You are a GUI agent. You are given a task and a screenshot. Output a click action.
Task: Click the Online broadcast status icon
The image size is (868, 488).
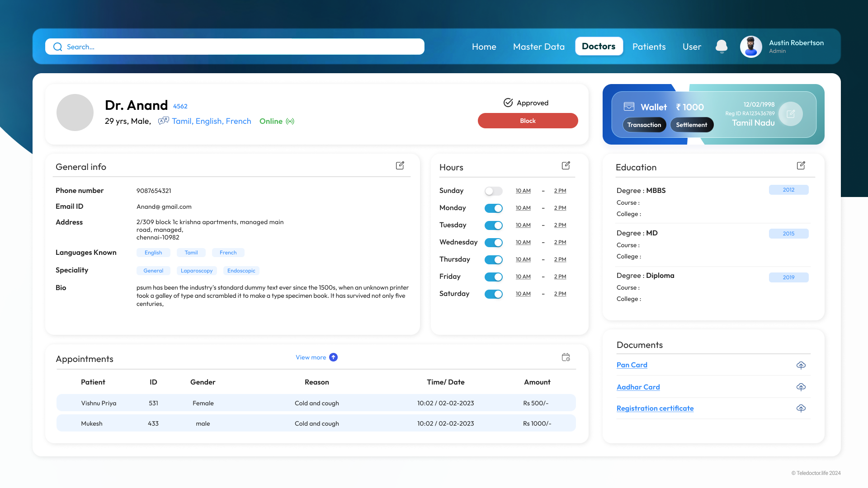290,121
